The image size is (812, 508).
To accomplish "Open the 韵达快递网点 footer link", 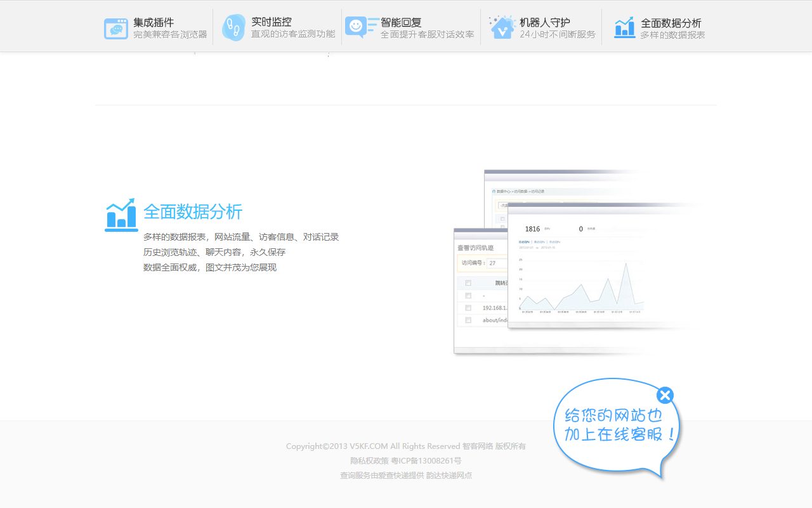I will [449, 475].
